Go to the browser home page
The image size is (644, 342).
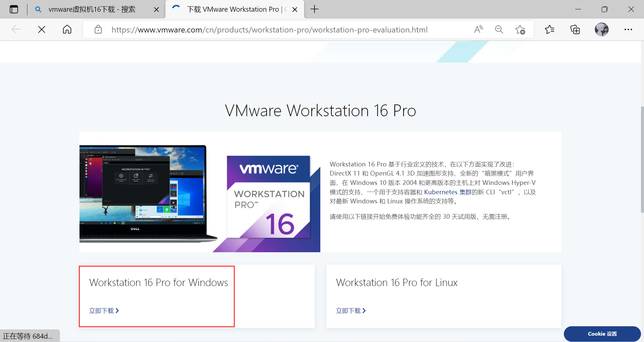(x=67, y=29)
